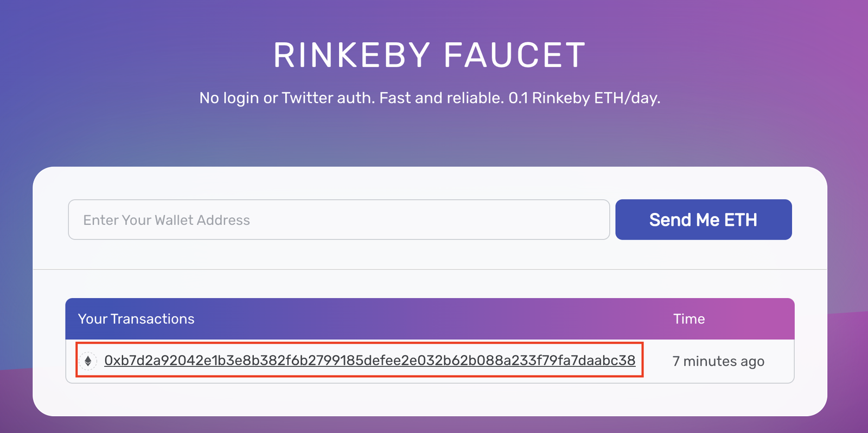Click the Ethereum diamond icon beside the transaction hash
This screenshot has height=433, width=868.
click(x=88, y=361)
